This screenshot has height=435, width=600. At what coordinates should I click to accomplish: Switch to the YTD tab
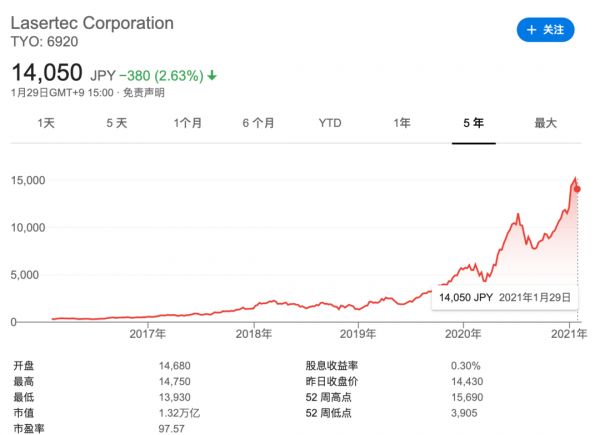330,123
